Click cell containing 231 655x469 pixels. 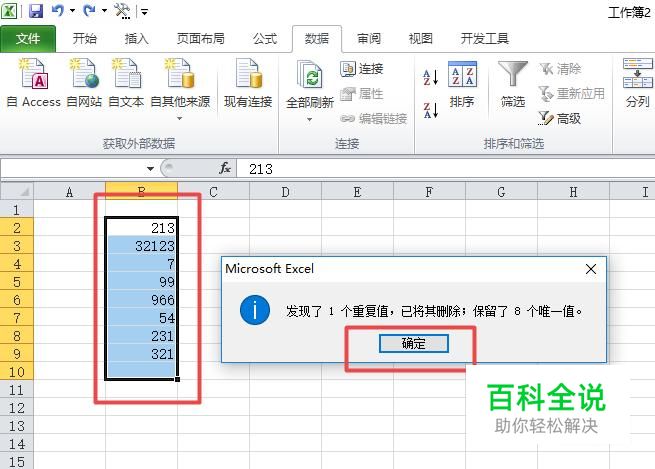tap(142, 335)
